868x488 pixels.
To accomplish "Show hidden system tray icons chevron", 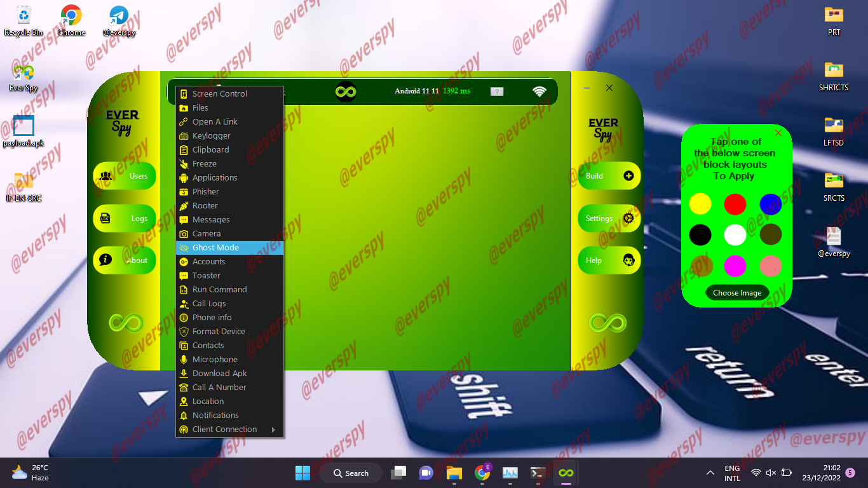I will point(710,473).
